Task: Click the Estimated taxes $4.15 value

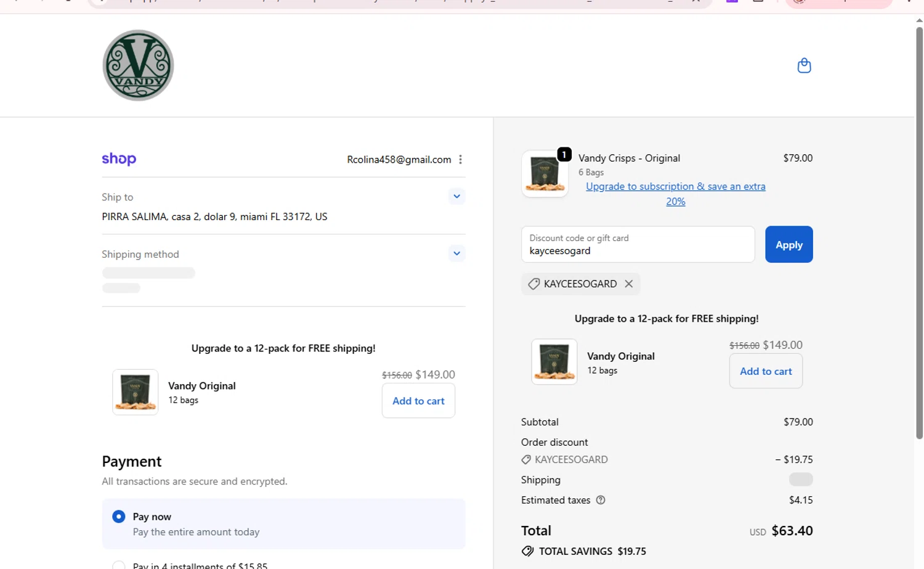Action: (801, 500)
